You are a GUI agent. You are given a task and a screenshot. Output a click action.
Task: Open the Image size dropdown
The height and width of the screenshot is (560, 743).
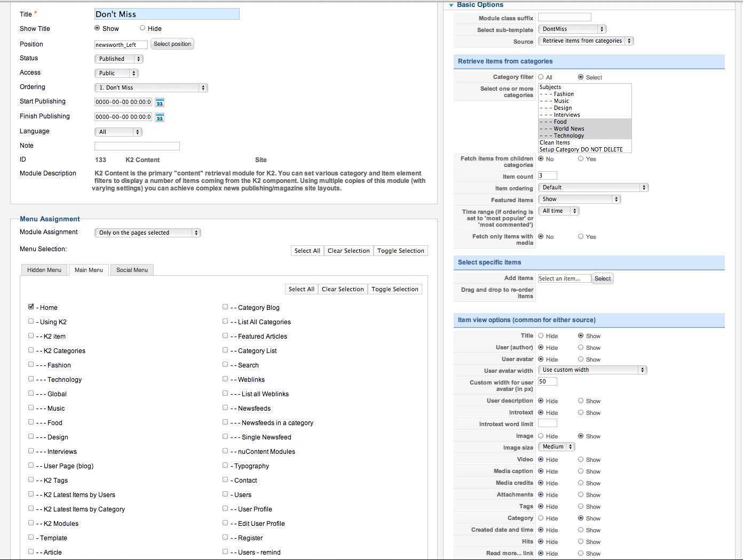point(556,446)
